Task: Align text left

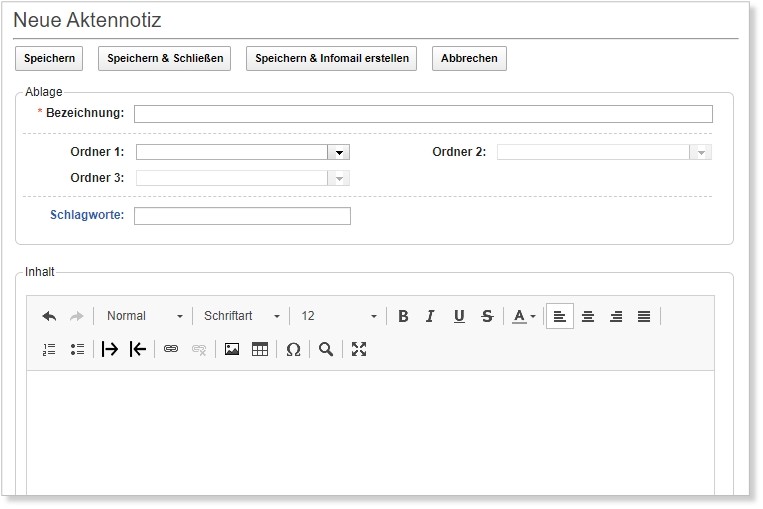Action: click(560, 316)
